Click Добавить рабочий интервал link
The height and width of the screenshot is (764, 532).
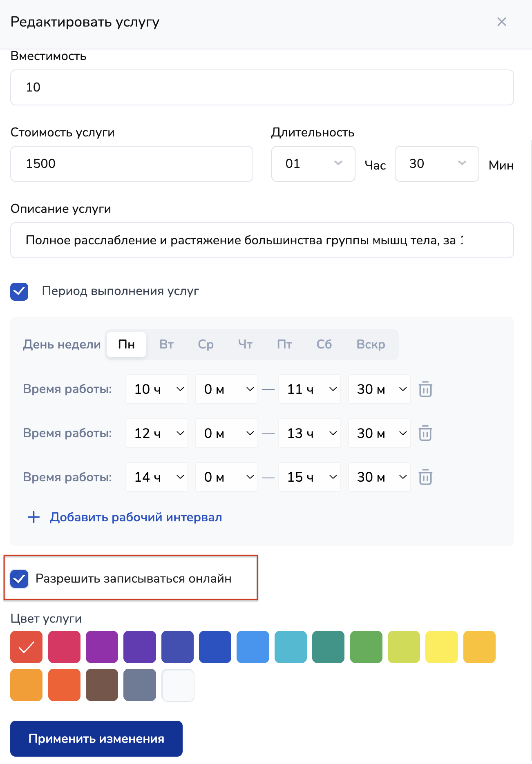(136, 517)
